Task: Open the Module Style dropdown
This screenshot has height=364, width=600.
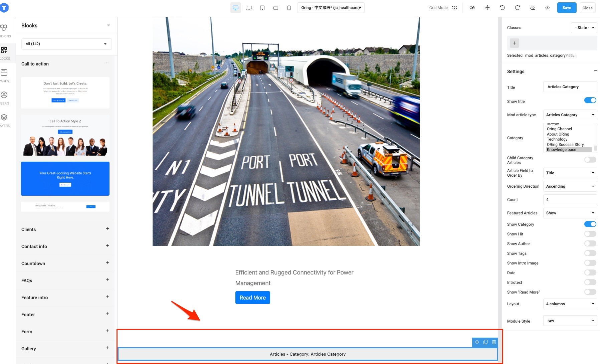Action: click(x=570, y=321)
